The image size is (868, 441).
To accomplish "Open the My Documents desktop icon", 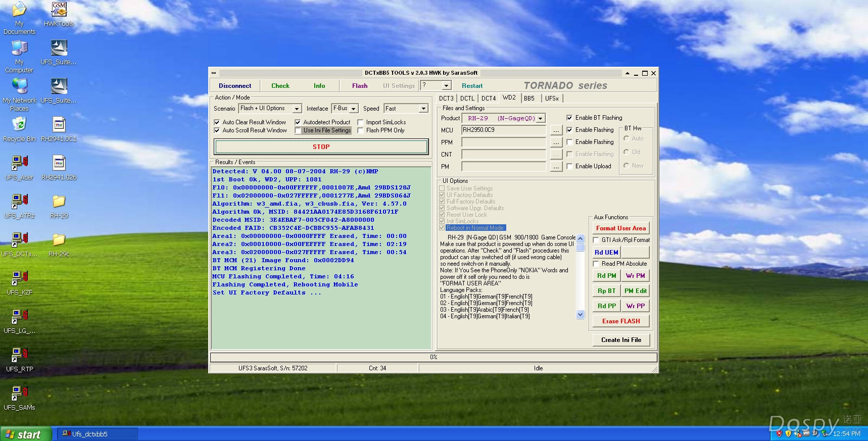I will 19,18.
